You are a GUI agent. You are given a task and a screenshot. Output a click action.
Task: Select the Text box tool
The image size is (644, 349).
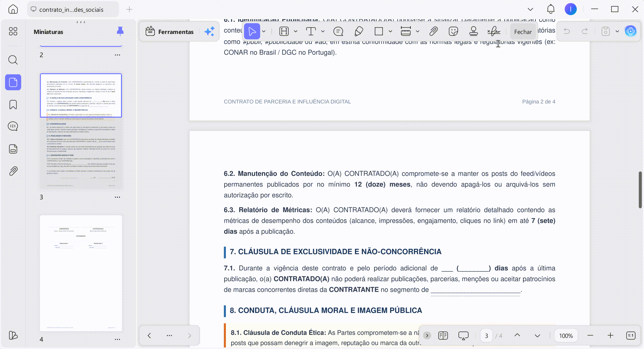click(311, 32)
